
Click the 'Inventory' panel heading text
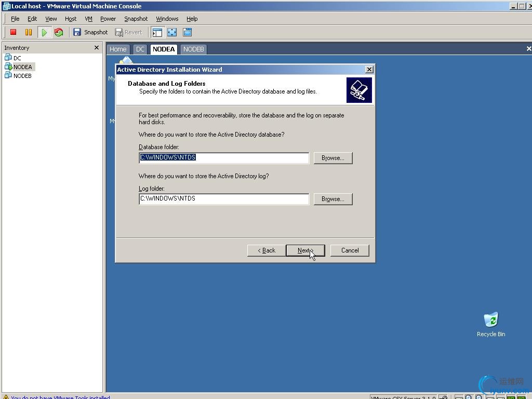click(17, 48)
